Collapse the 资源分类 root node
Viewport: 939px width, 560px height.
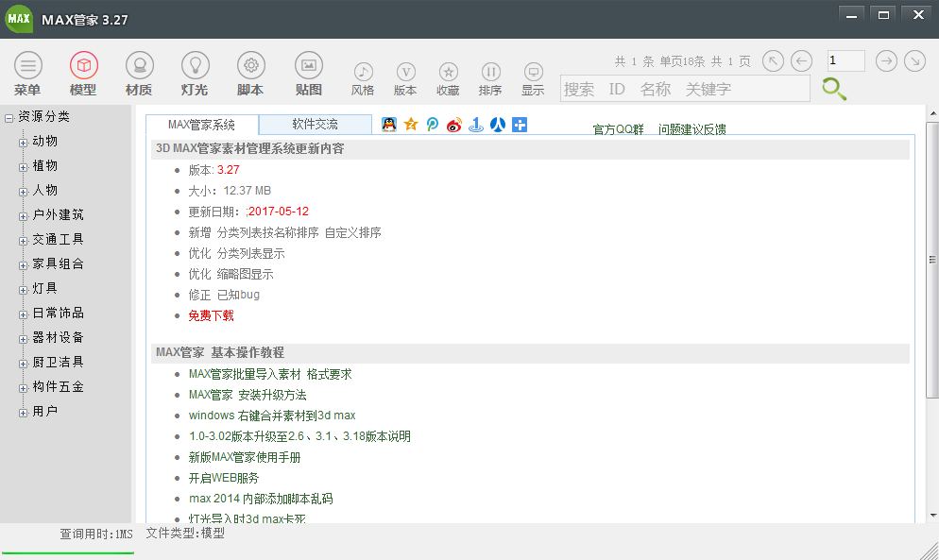tap(9, 117)
